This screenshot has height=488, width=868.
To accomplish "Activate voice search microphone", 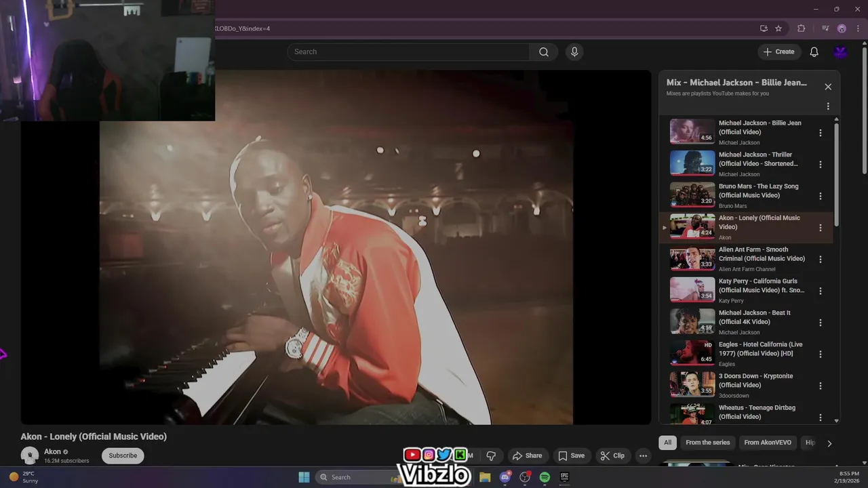I will 574,52.
